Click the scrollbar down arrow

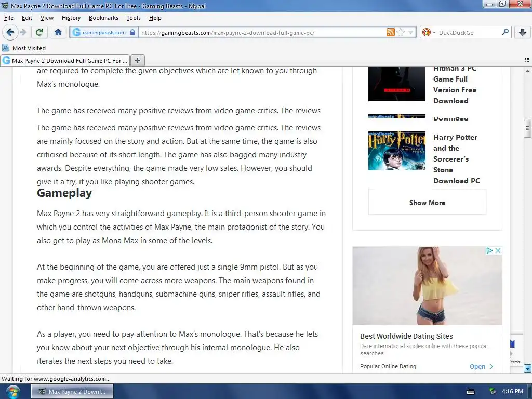tap(527, 368)
